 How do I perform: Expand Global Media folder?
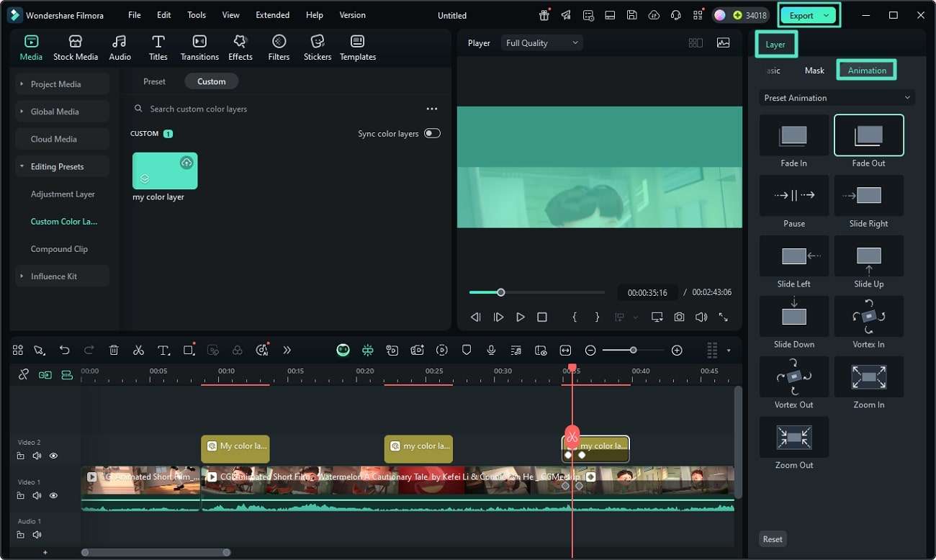pos(22,112)
